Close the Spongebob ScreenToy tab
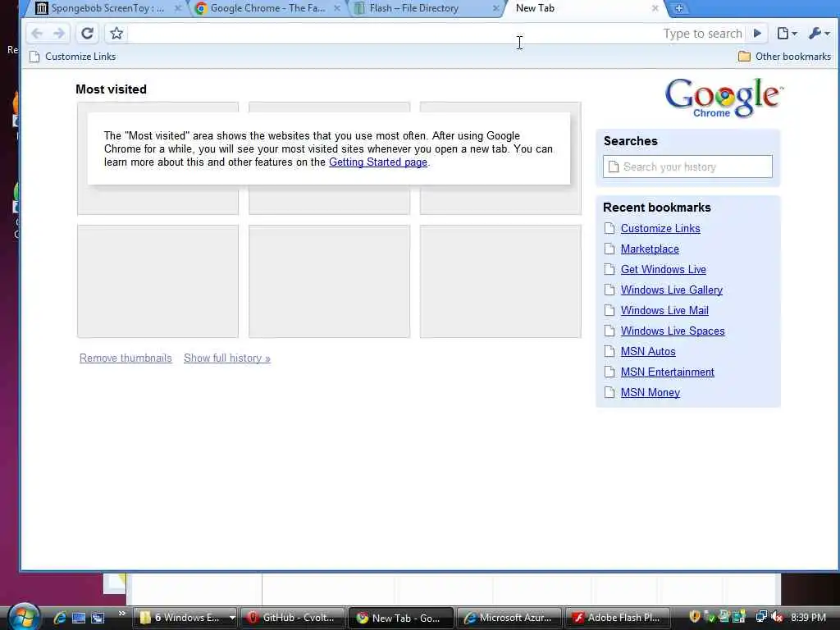 pos(178,8)
